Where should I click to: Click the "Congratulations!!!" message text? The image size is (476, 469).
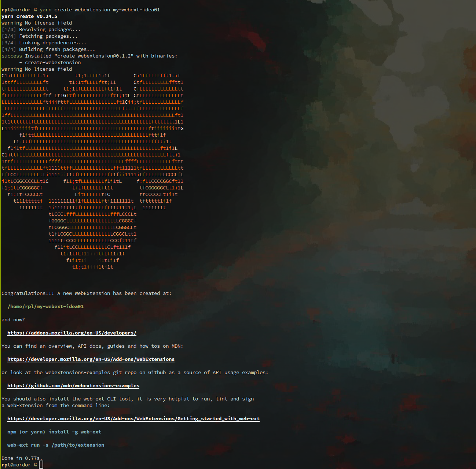28,293
